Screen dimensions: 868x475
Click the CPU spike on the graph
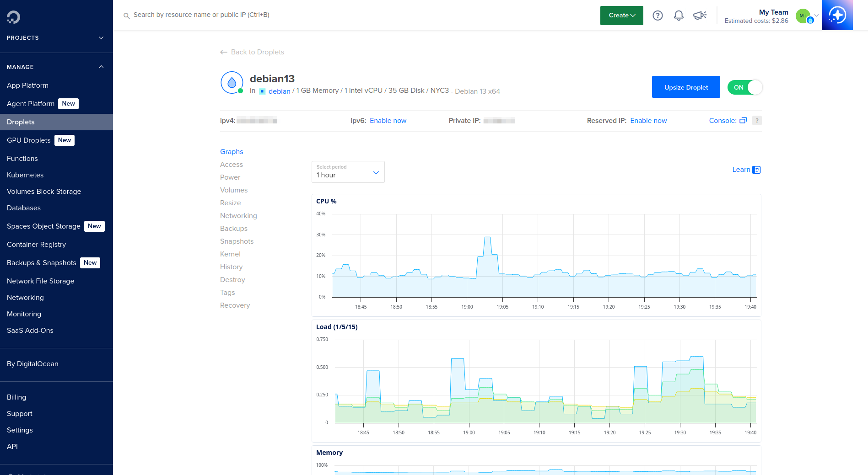[487, 239]
